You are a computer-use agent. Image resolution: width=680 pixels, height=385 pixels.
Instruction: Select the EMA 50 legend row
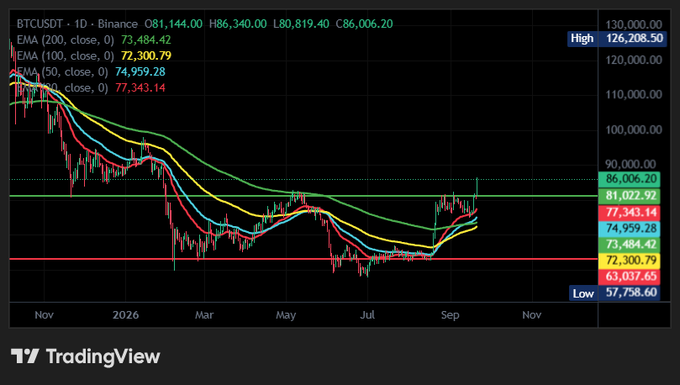[91, 72]
